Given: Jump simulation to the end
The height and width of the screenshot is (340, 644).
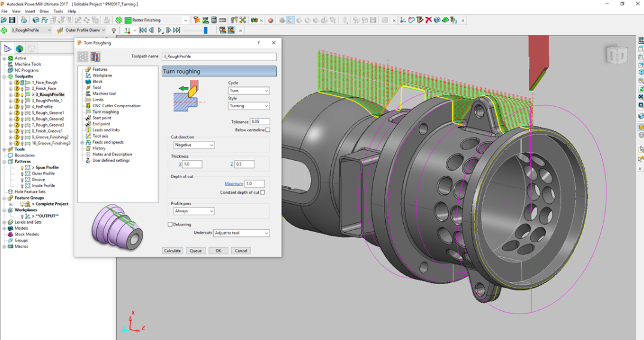Looking at the screenshot, I should [x=177, y=30].
